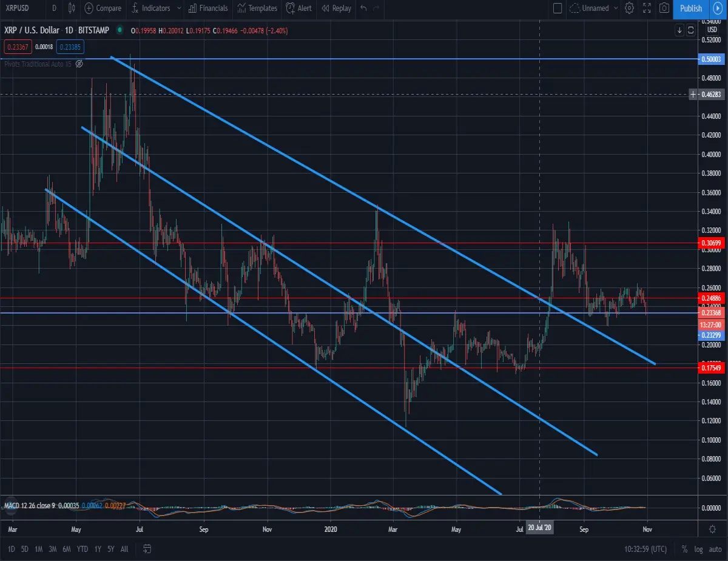
Task: Click the maximize pane icon near price scale
Action: coord(690,30)
